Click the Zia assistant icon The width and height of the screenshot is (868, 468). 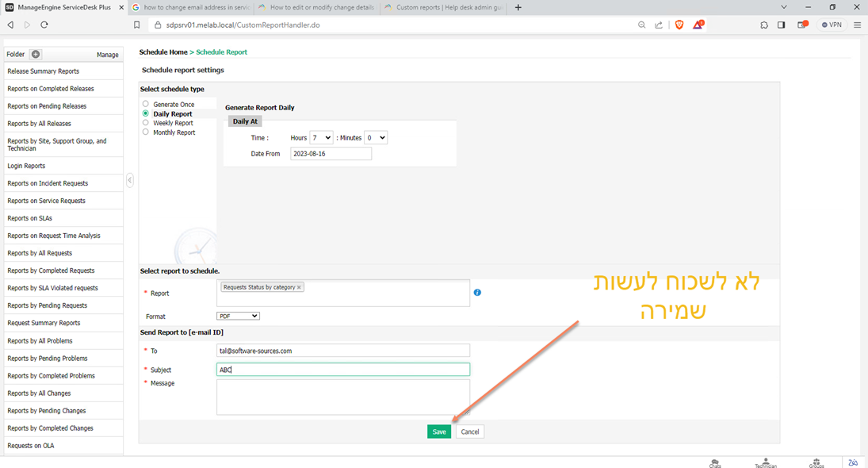(x=853, y=462)
